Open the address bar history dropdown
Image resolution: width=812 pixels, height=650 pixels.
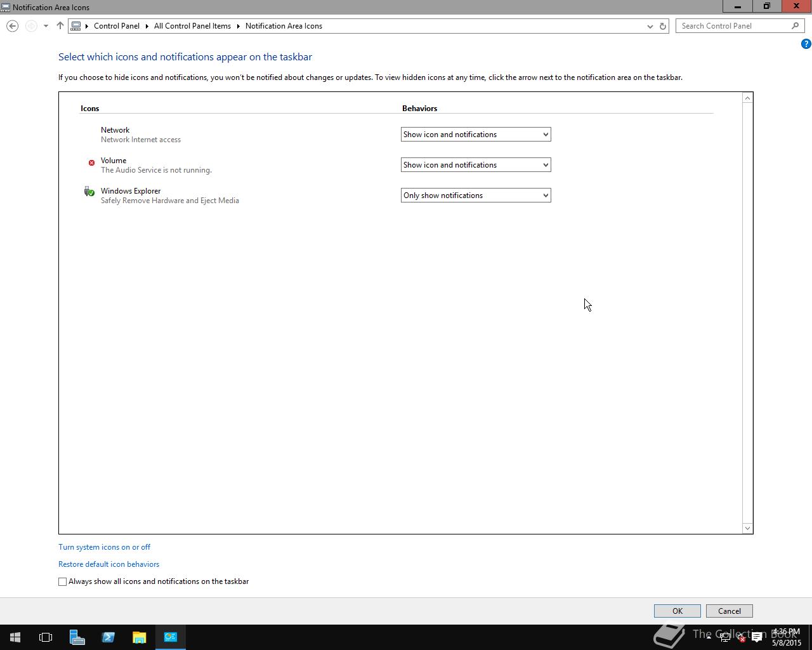[650, 26]
